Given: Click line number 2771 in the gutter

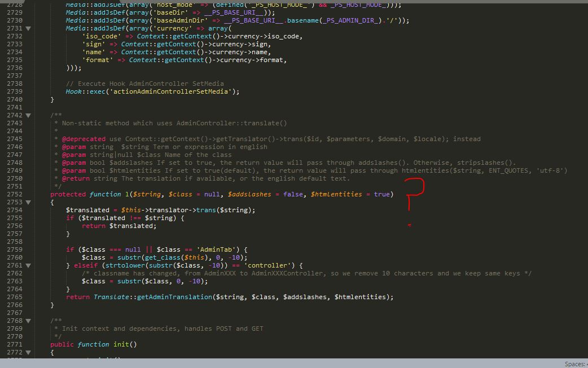Looking at the screenshot, I should point(15,344).
